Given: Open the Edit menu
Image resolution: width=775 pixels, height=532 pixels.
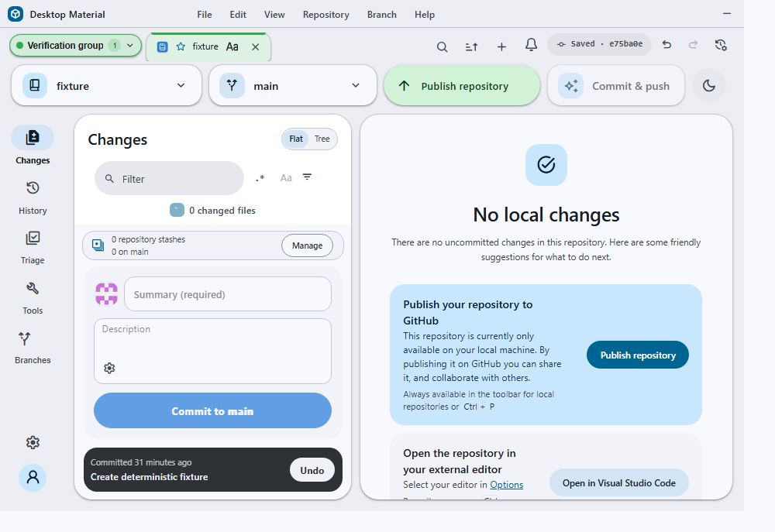Looking at the screenshot, I should 238,14.
